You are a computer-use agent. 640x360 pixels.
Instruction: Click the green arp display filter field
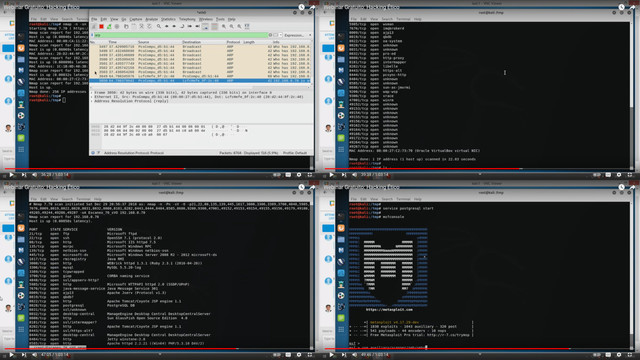pos(180,35)
